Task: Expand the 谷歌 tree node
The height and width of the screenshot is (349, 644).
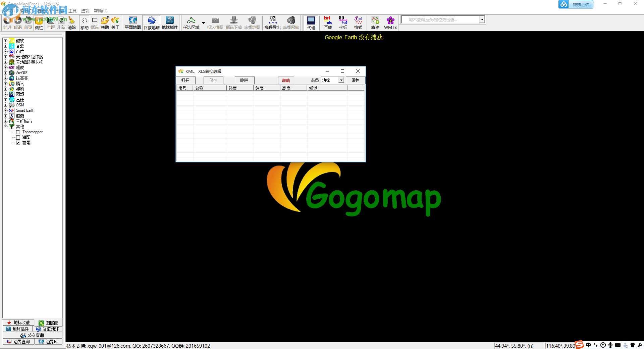Action: coord(5,46)
